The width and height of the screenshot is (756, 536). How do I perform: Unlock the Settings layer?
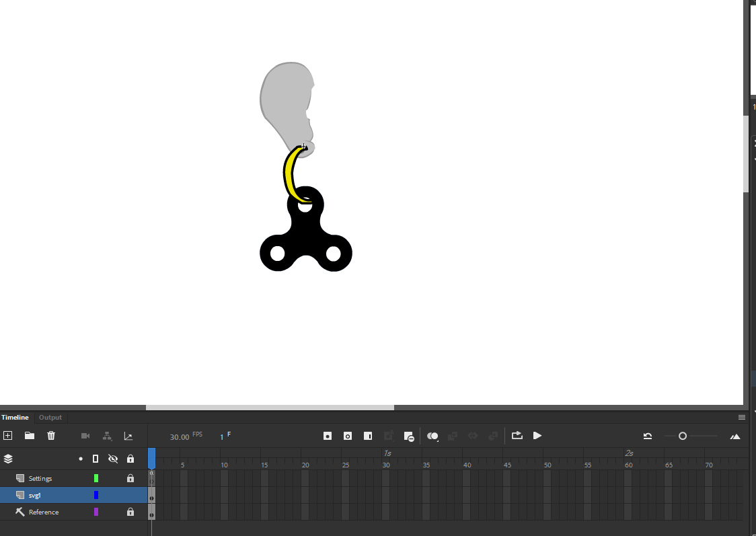(x=130, y=479)
